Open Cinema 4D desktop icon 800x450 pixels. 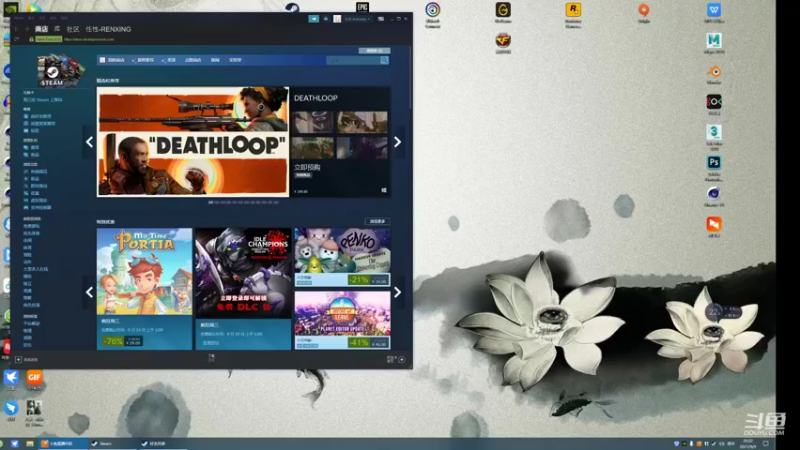tap(714, 196)
